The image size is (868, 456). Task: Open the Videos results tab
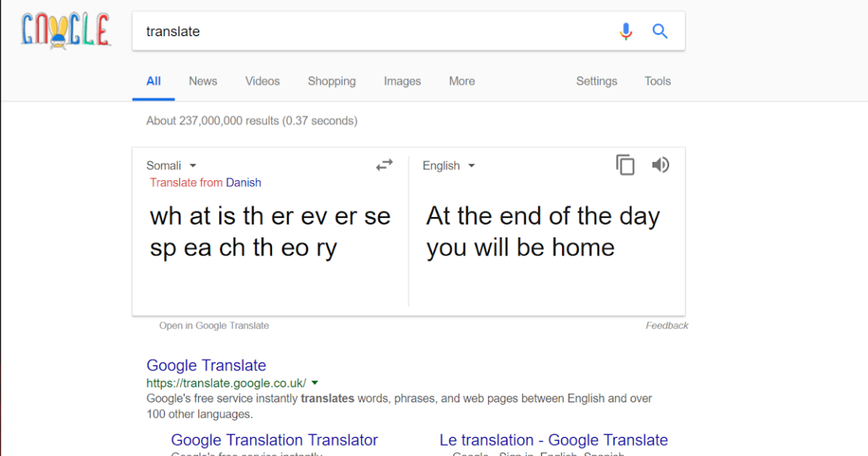(x=262, y=81)
